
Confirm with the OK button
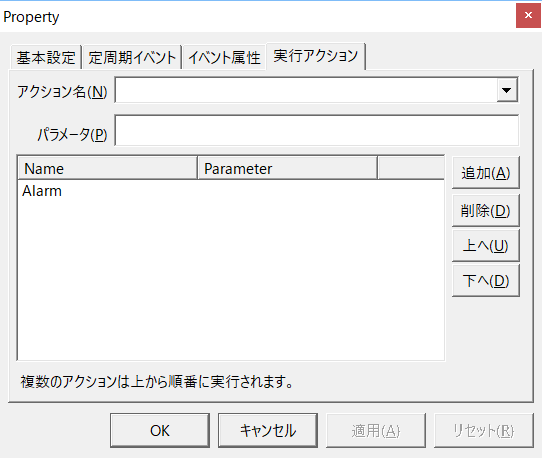pos(160,430)
